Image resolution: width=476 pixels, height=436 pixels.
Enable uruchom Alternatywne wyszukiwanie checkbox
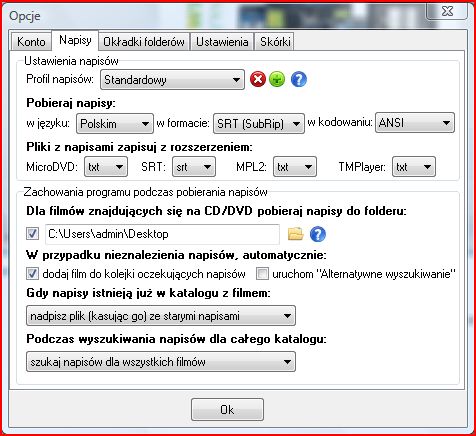coord(262,274)
